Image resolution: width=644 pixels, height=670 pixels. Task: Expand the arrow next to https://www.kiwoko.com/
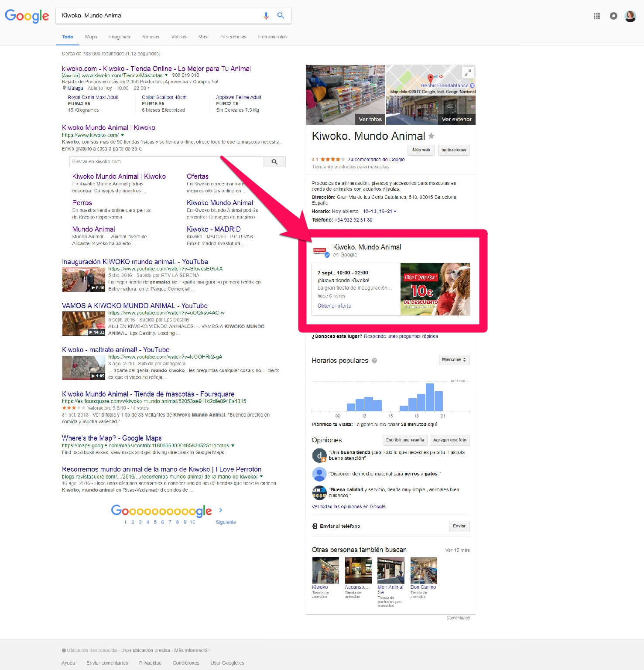123,135
